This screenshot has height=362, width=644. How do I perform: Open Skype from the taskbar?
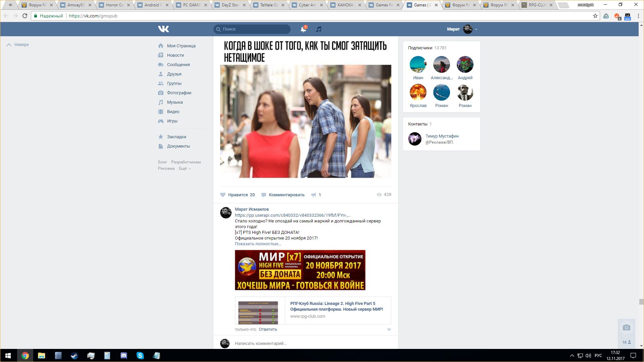140,356
